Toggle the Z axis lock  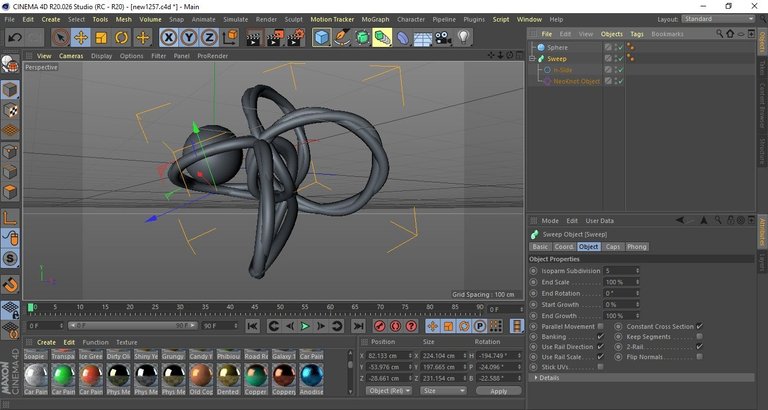[x=209, y=37]
